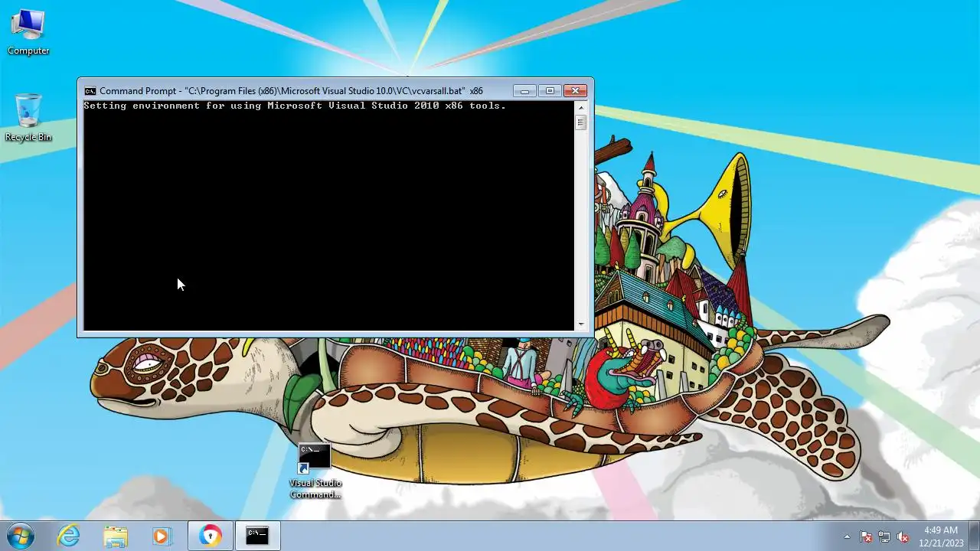
Task: Open the Windows Start menu
Action: point(21,536)
